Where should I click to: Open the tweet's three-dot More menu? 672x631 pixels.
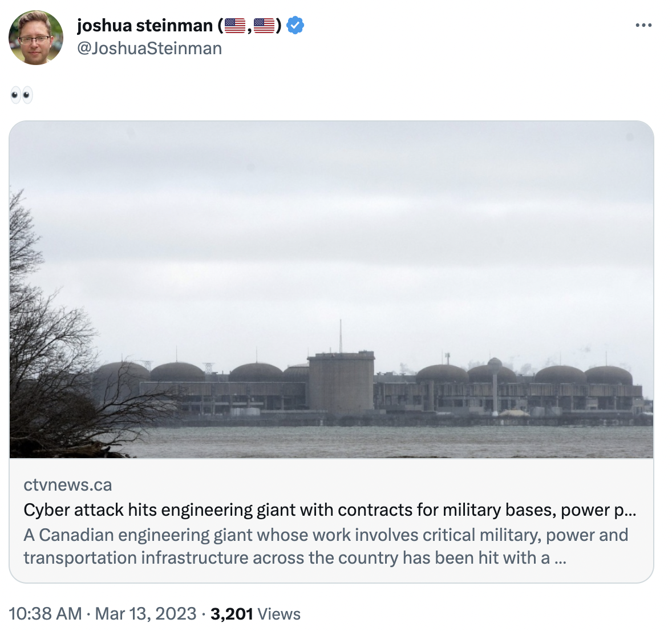643,26
